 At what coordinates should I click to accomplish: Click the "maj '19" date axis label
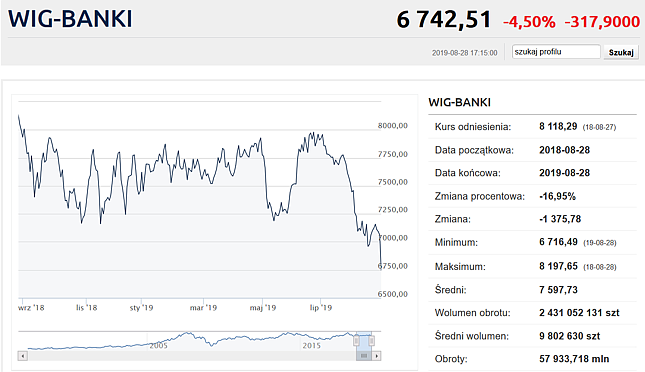pos(263,308)
